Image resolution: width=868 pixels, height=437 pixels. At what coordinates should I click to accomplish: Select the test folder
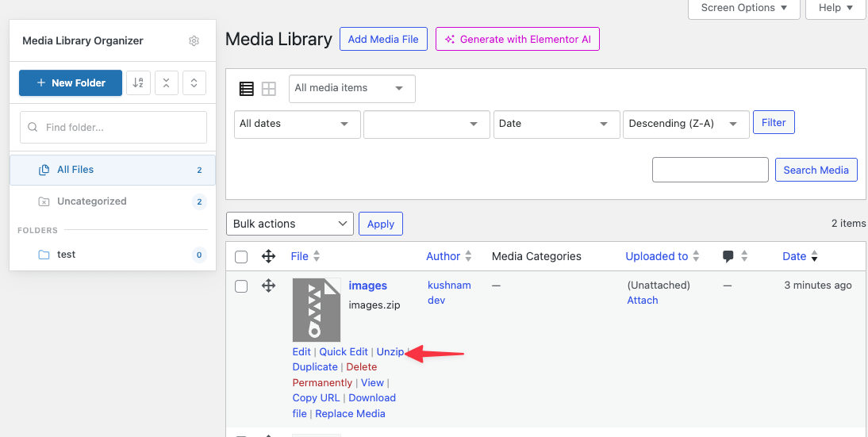113,255
